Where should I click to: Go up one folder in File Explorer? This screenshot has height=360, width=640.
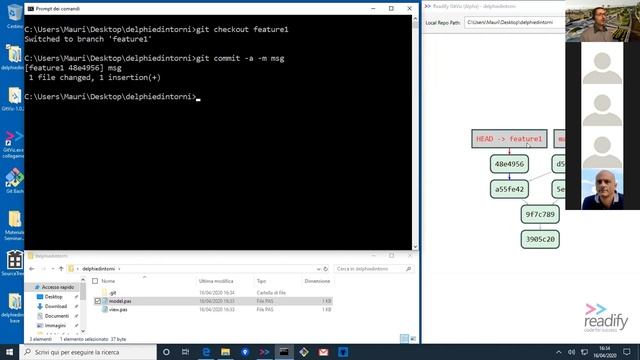point(61,269)
